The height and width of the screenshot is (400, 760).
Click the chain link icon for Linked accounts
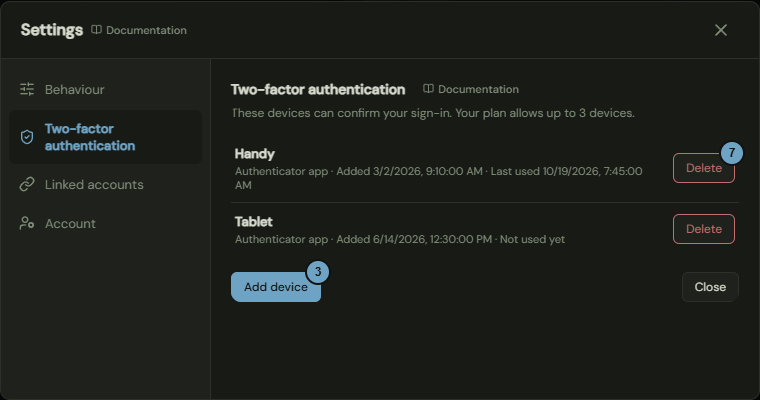(27, 184)
